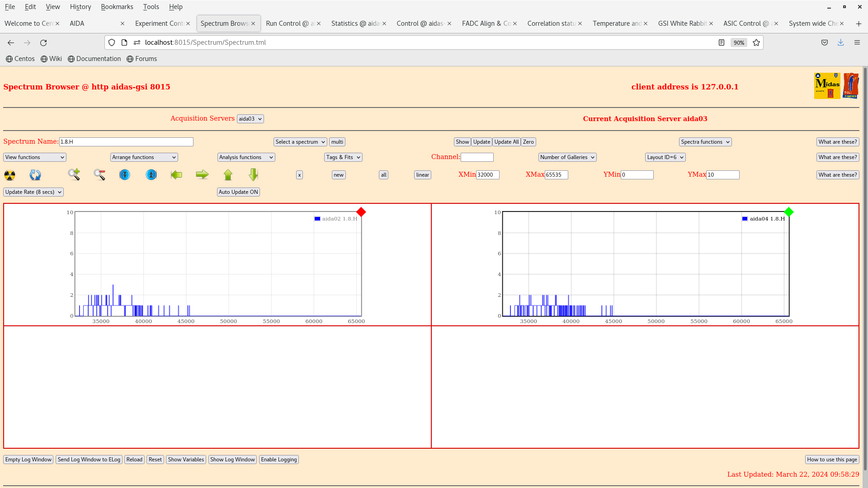Close the Spectrum Browser tab
This screenshot has height=488, width=868.
[x=253, y=23]
